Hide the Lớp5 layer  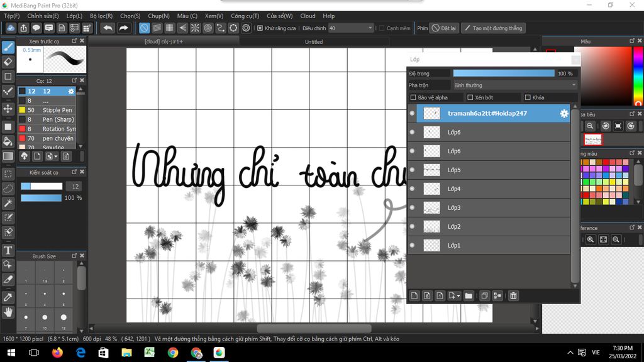413,170
